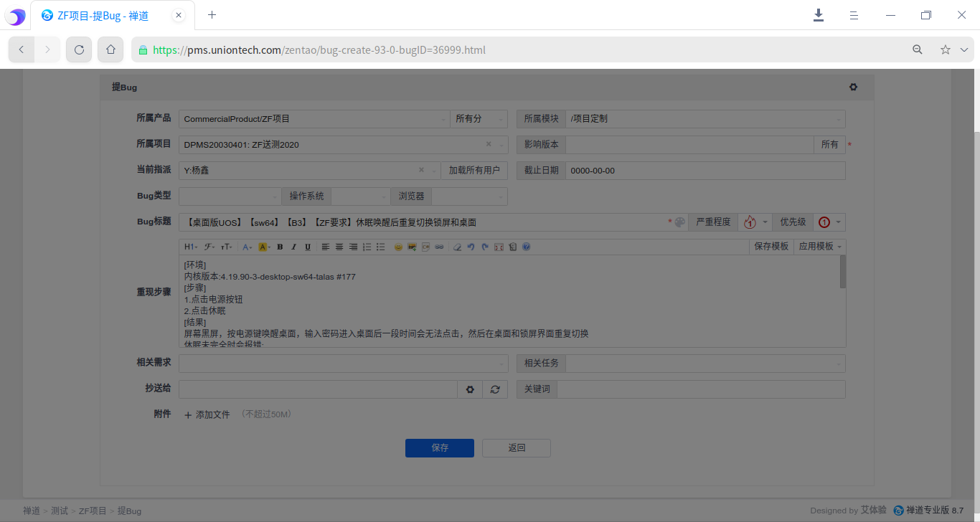Click the 返回 button
Screen dimensions: 980x522
click(517, 448)
